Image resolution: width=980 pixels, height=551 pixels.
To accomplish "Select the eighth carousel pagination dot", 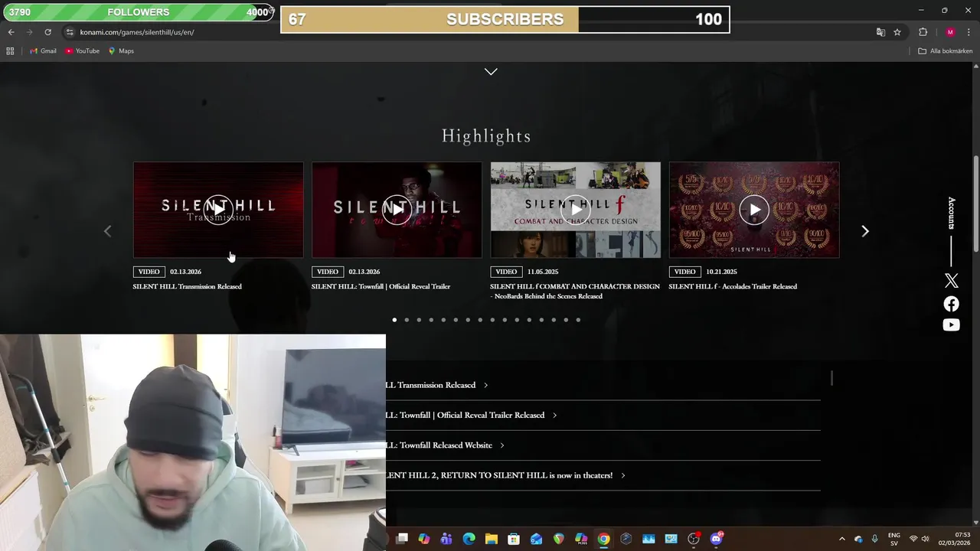I will 480,320.
